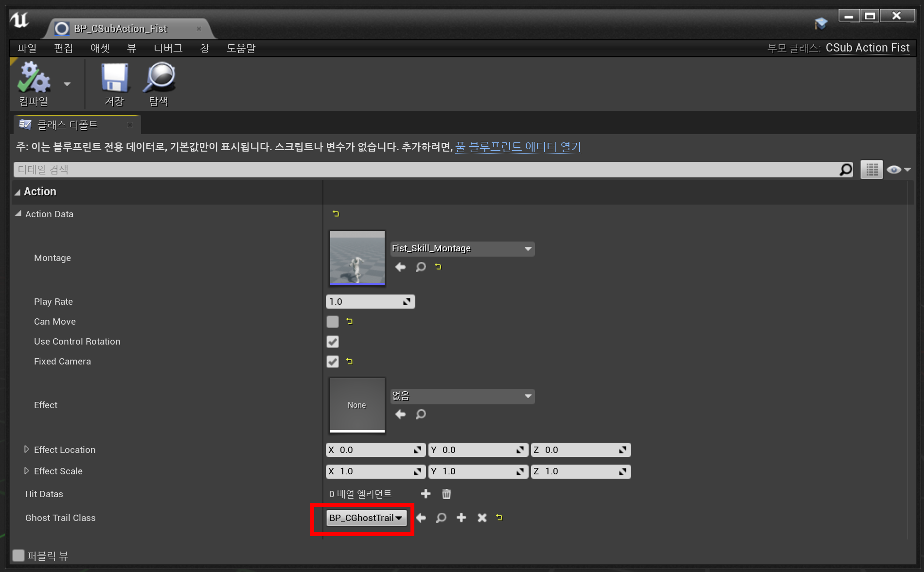Open the Compile options dropdown arrow

tap(67, 84)
